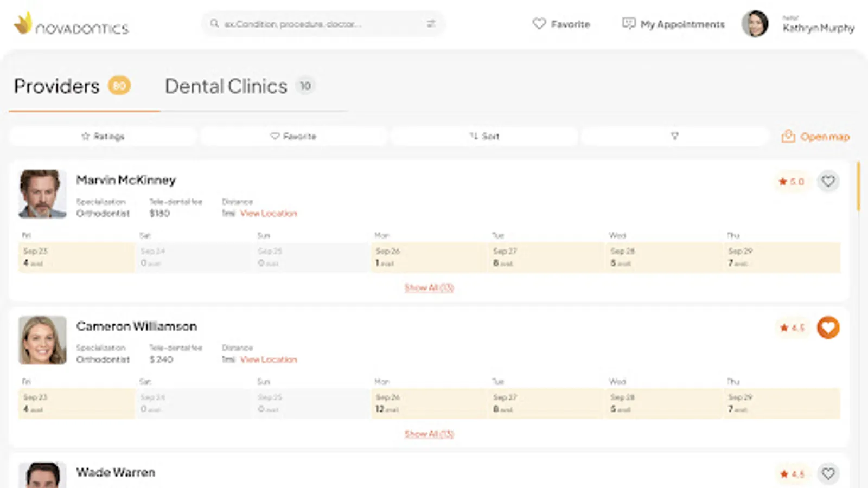
Task: Open search filter settings icon
Action: point(431,24)
